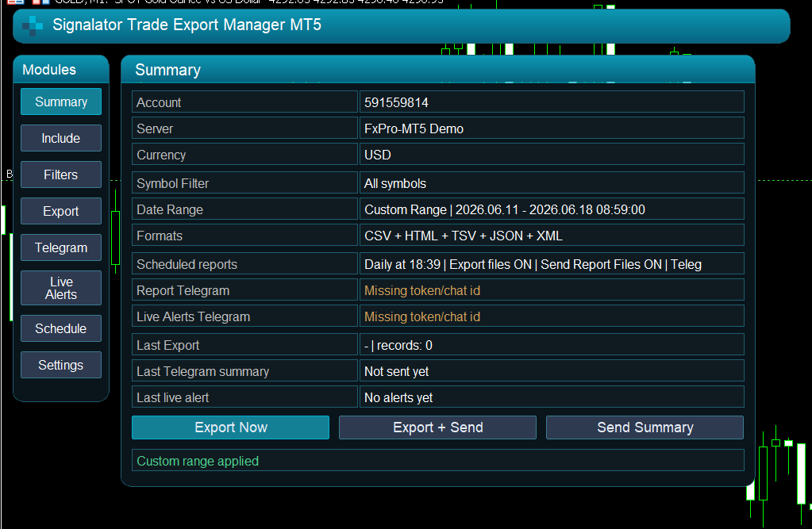812x529 pixels.
Task: Click the All symbols filter value
Action: [552, 183]
